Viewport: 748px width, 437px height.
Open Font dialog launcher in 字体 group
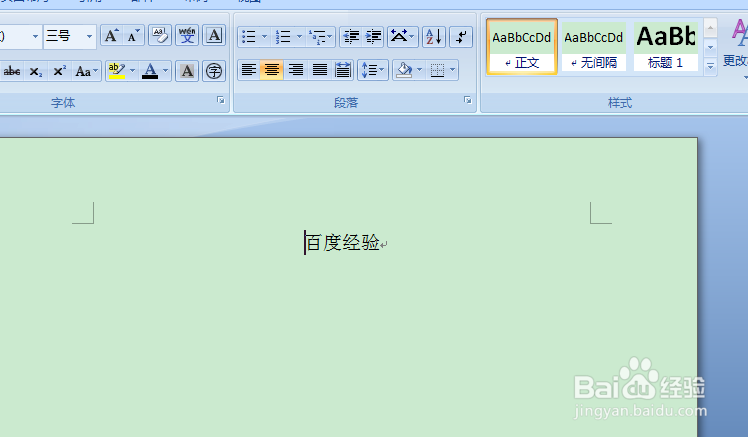tap(220, 100)
